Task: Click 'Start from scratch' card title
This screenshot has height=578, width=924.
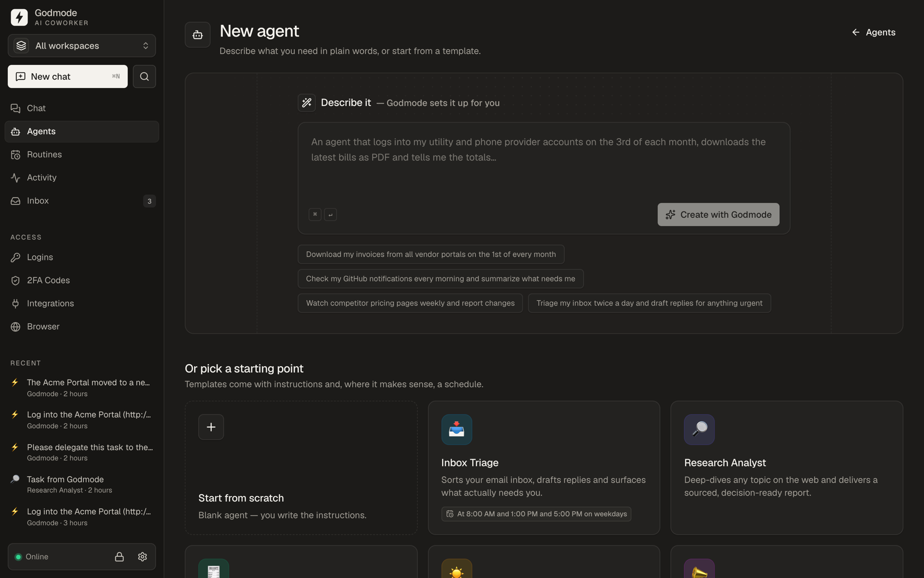Action: pos(241,498)
